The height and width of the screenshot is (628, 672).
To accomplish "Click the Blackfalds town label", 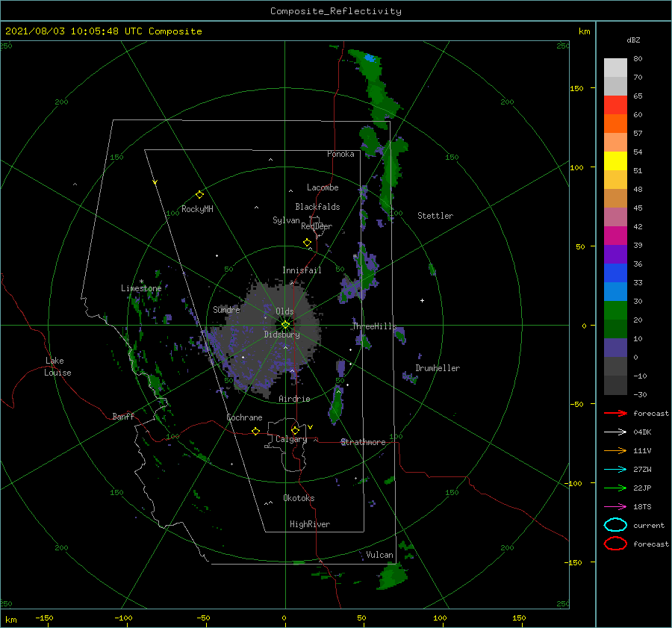I will pyautogui.click(x=317, y=207).
